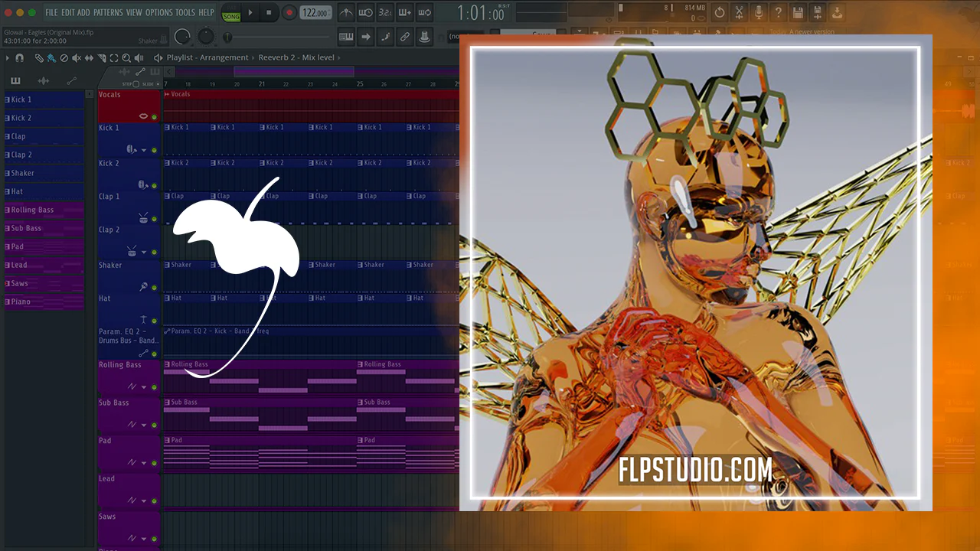The width and height of the screenshot is (980, 551).
Task: Select the Slice tool in playlist toolbar
Action: [102, 58]
